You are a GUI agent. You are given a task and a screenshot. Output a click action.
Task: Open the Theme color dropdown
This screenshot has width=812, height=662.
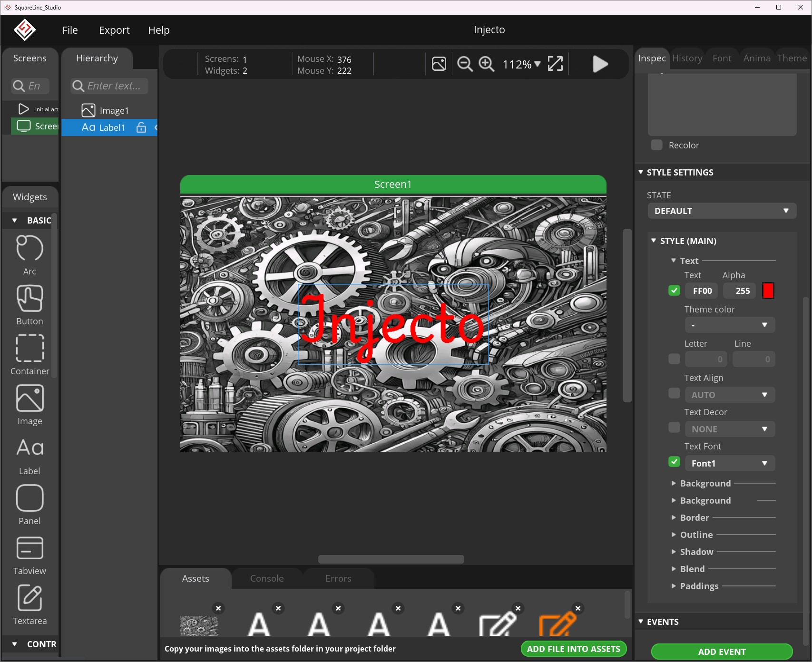[x=730, y=325]
